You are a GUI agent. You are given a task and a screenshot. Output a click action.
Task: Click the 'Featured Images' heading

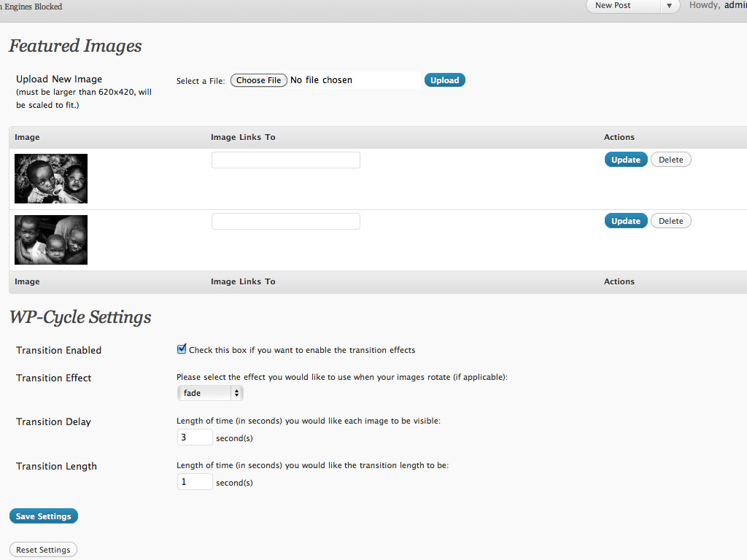coord(75,46)
